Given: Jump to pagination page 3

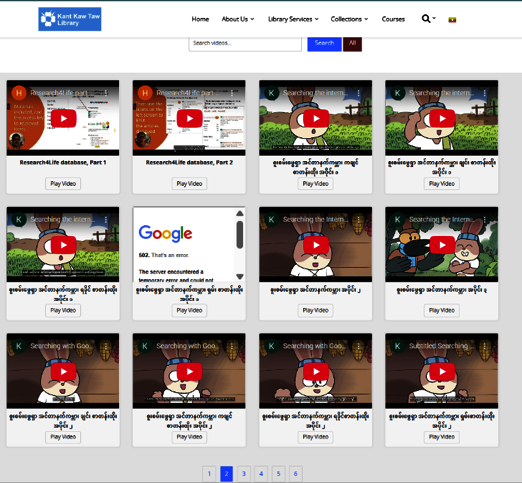Looking at the screenshot, I should (x=244, y=473).
